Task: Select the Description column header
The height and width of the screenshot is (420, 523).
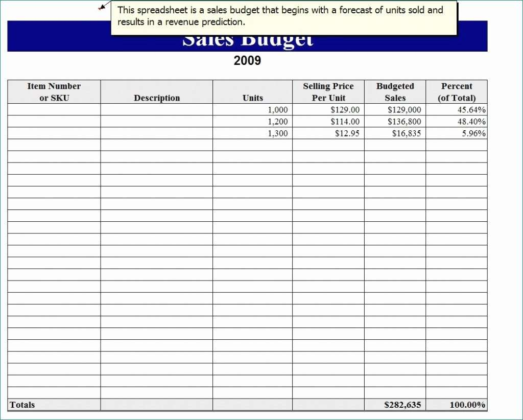Action: pos(156,98)
